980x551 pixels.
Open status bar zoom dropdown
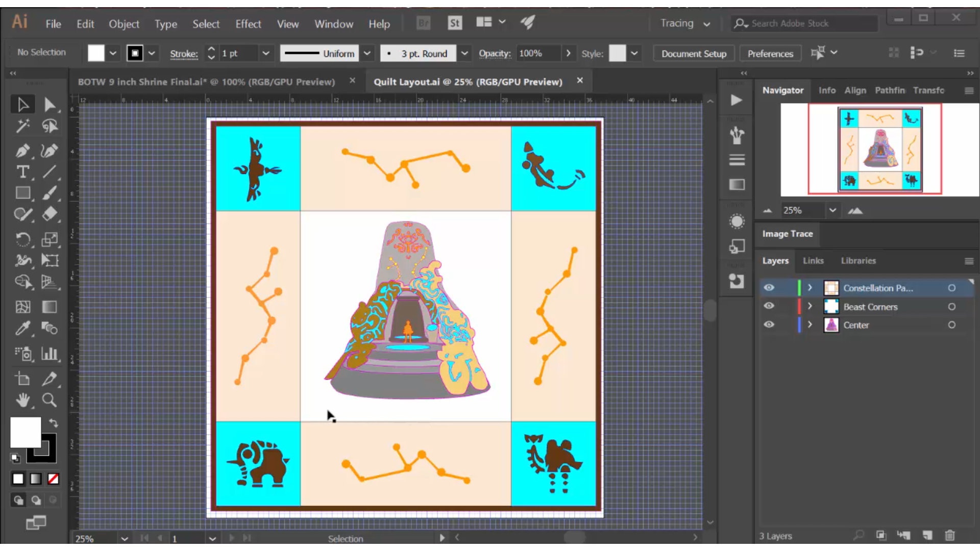pos(124,538)
